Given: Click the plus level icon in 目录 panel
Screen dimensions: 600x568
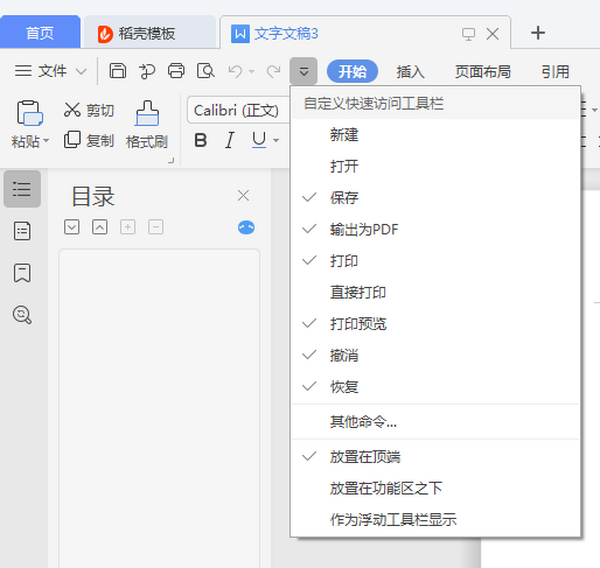Looking at the screenshot, I should pyautogui.click(x=128, y=227).
